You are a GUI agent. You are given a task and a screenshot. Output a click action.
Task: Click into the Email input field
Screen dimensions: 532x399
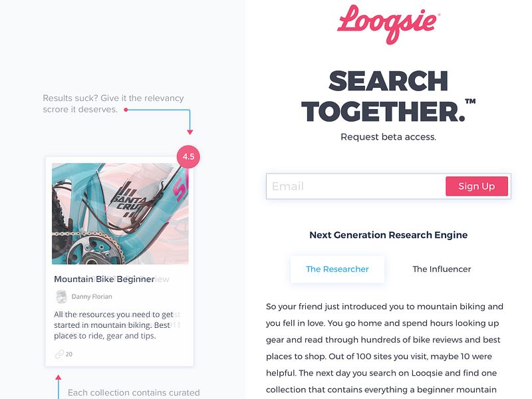[x=352, y=186]
